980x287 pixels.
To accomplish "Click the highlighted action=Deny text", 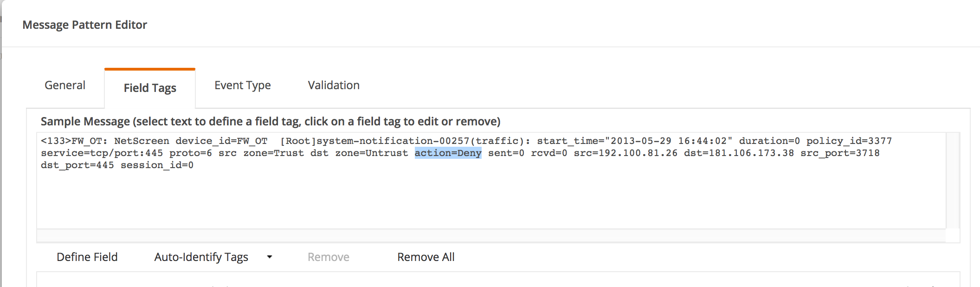I will 448,153.
